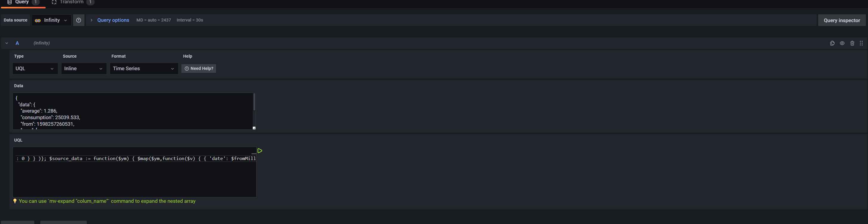Toggle visibility of query A with the eye icon
The width and height of the screenshot is (868, 224).
(842, 43)
